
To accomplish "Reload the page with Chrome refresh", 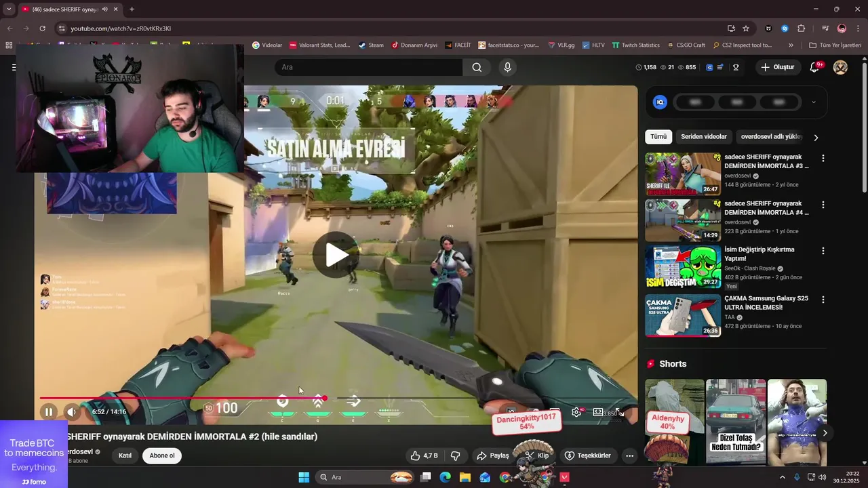I will 42,28.
